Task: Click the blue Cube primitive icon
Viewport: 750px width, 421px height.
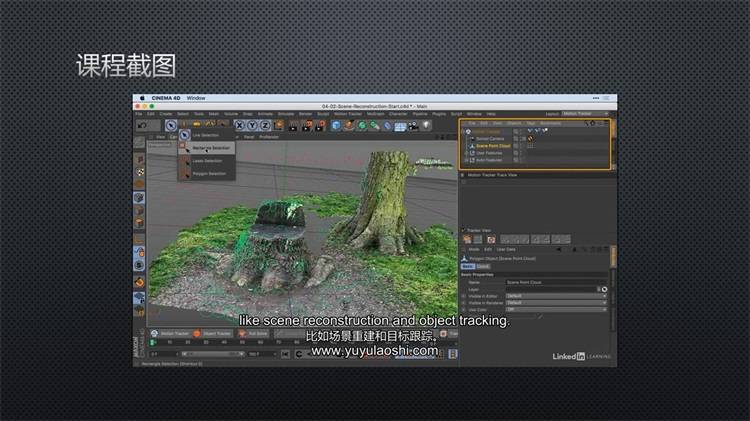Action: [336, 125]
